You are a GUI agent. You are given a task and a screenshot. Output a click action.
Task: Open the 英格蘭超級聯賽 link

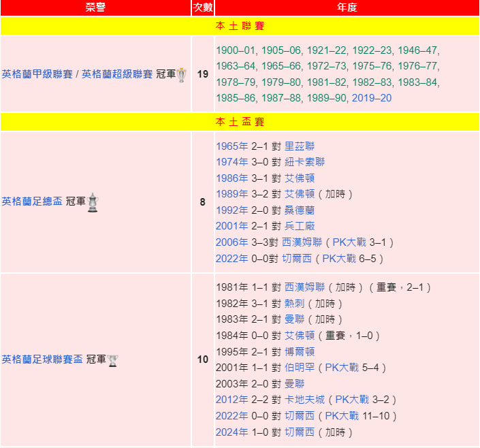pos(117,74)
